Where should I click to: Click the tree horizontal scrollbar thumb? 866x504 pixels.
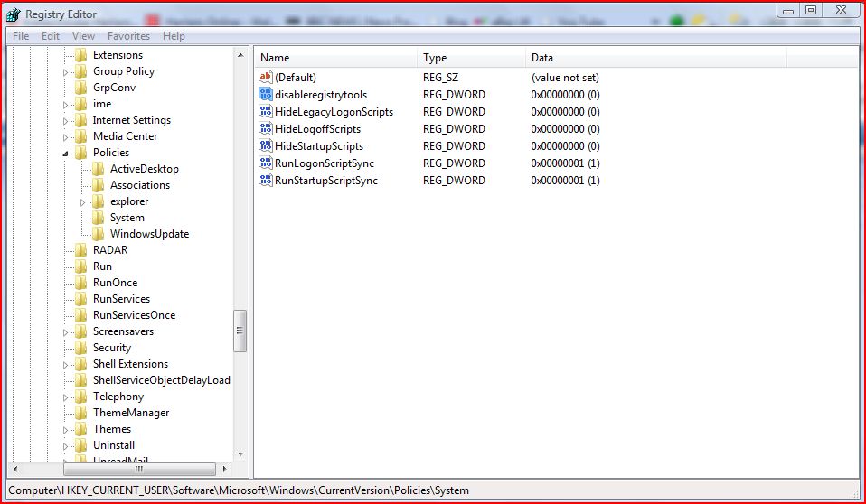pos(139,469)
